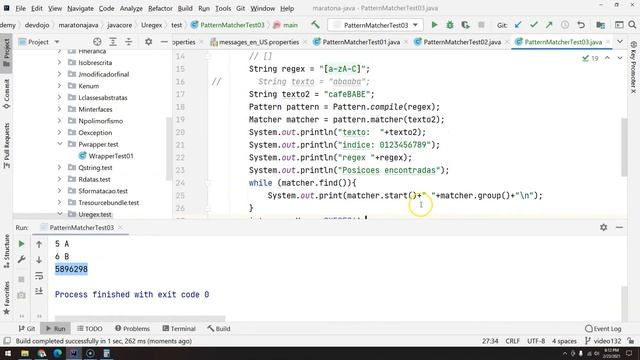Open Project panel settings gear
The width and height of the screenshot is (640, 360).
[149, 42]
